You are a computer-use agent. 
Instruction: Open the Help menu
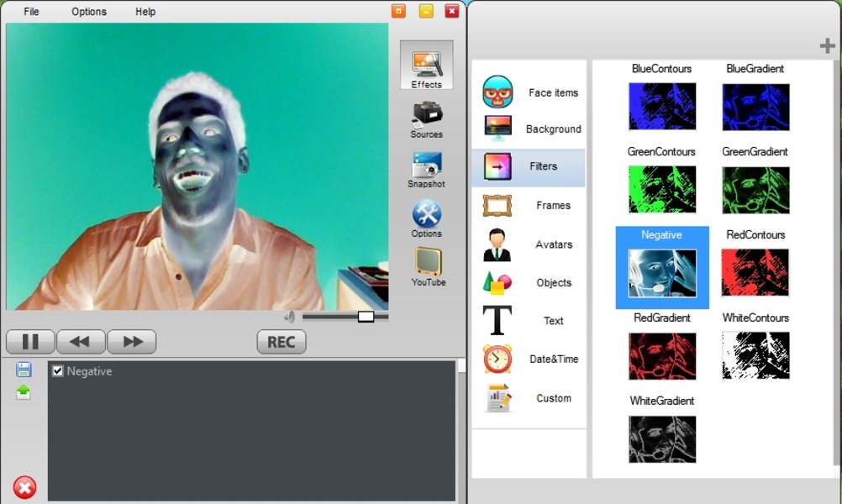pyautogui.click(x=145, y=12)
